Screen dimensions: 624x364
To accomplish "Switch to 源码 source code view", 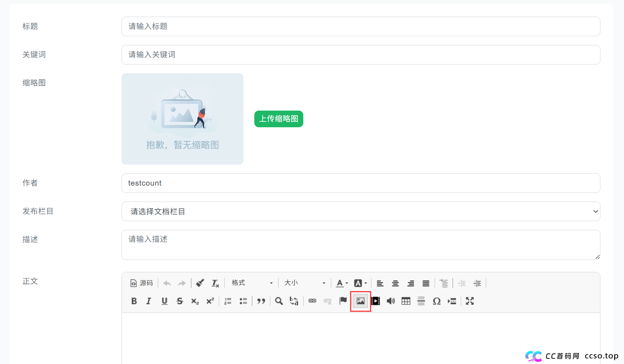I will point(142,283).
